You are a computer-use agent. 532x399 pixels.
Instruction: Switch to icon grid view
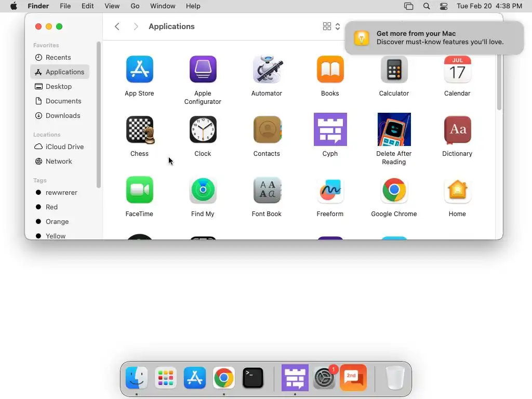click(x=327, y=26)
